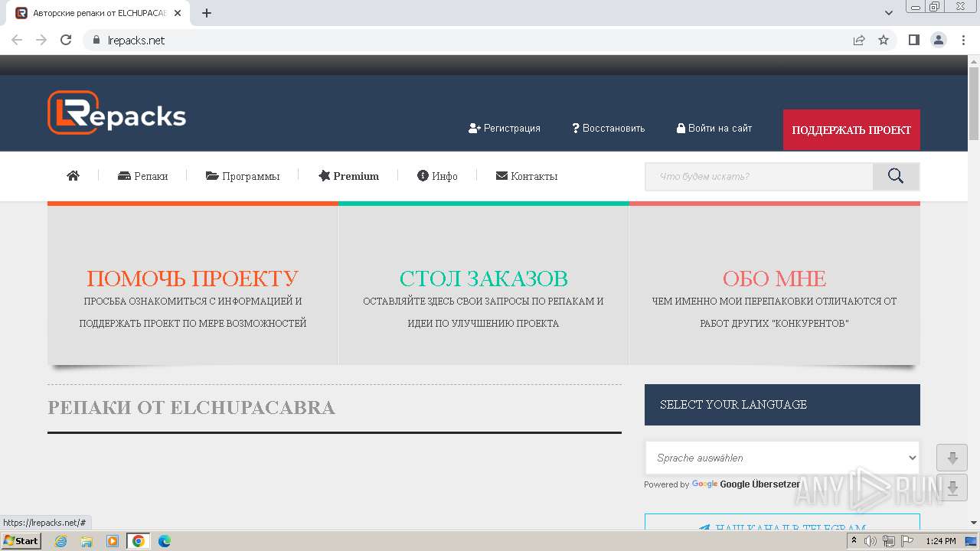980x551 pixels.
Task: Click the LRepacks site logo
Action: pyautogui.click(x=117, y=112)
